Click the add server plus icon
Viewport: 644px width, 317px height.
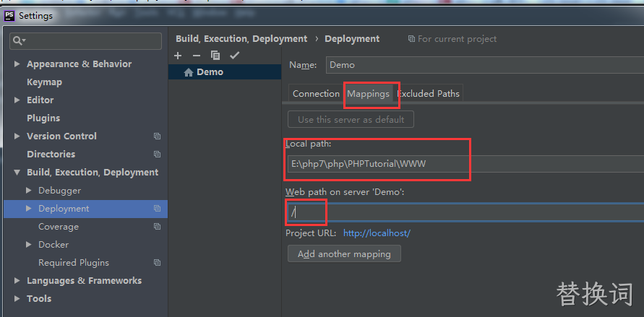pos(178,56)
